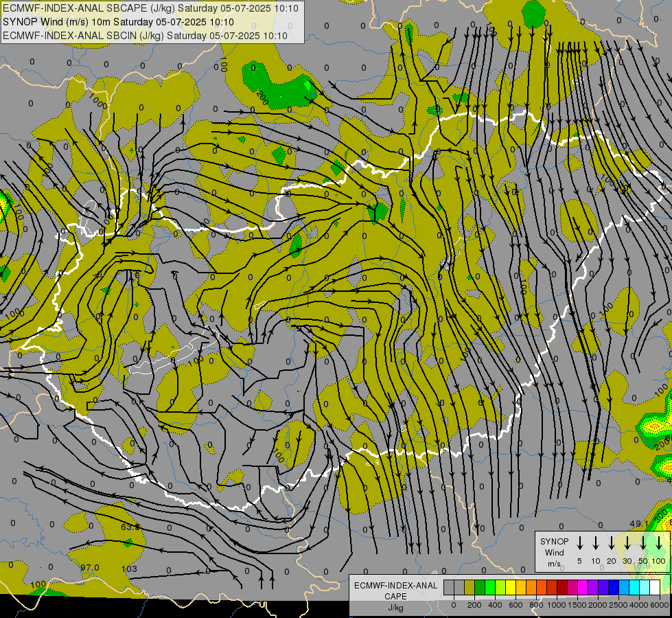Select the amber legend swatch before 800
The width and height of the screenshot is (672, 618).
(521, 587)
